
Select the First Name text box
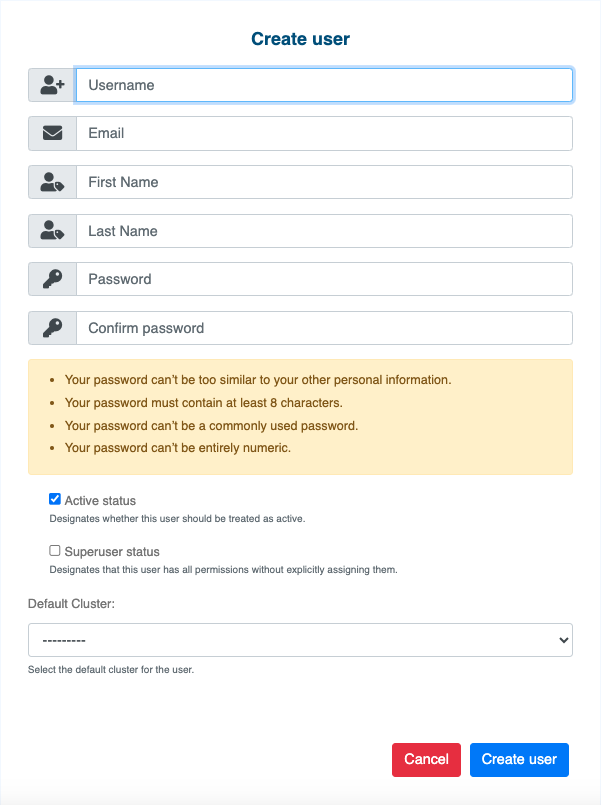point(324,183)
